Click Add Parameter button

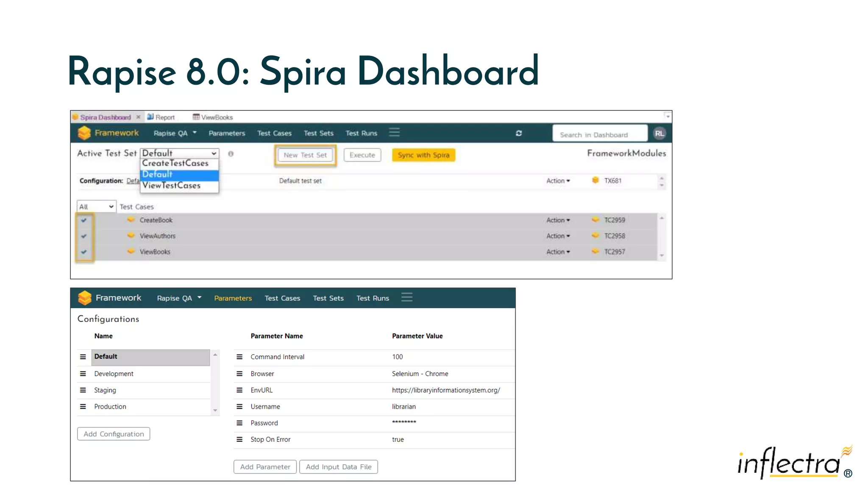point(265,467)
